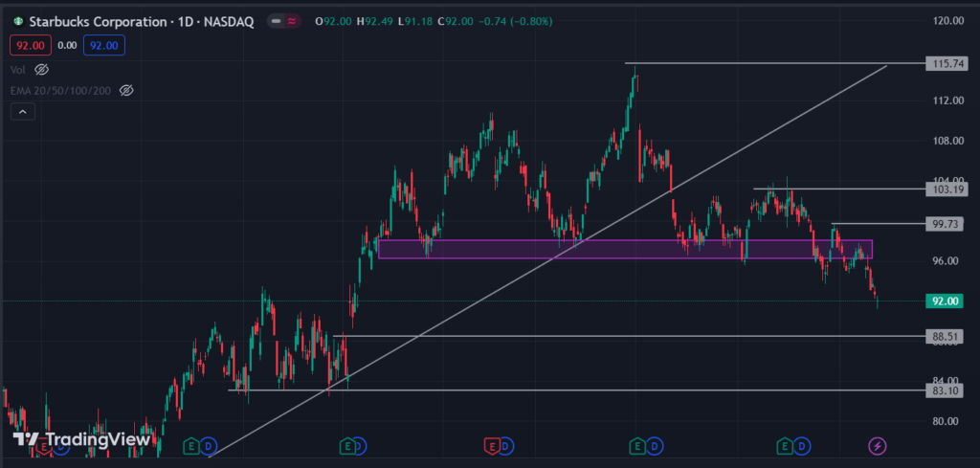This screenshot has height=468, width=980.
Task: Click the O92.00 open value in the header
Action: pos(334,21)
